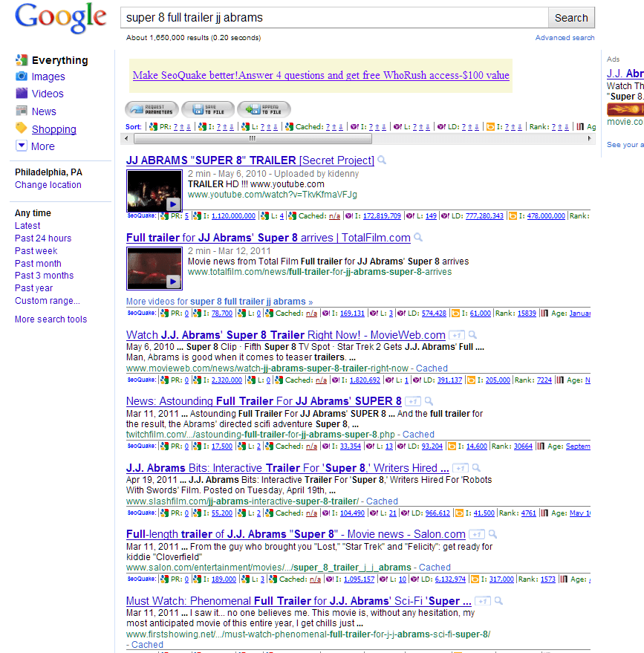Click the Save to File button

(207, 110)
